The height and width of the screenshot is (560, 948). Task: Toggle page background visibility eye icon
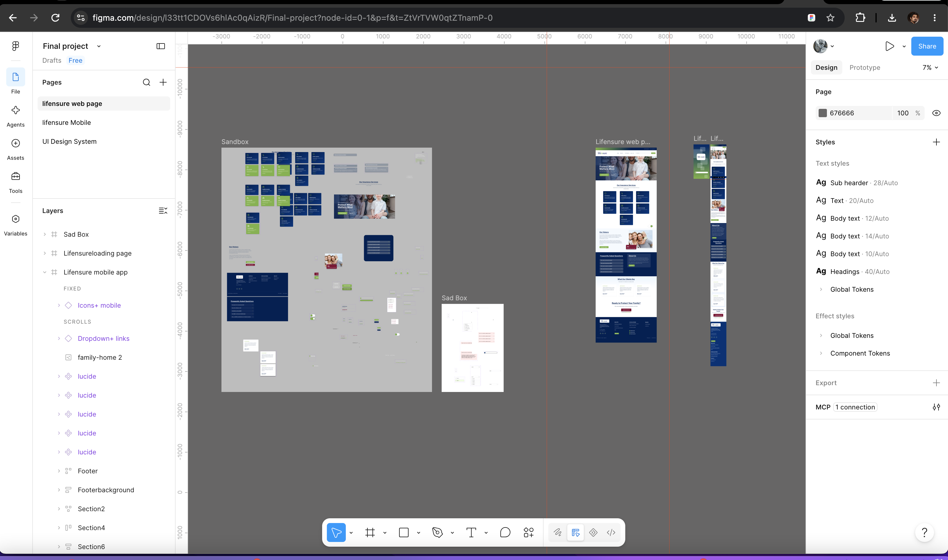tap(936, 113)
